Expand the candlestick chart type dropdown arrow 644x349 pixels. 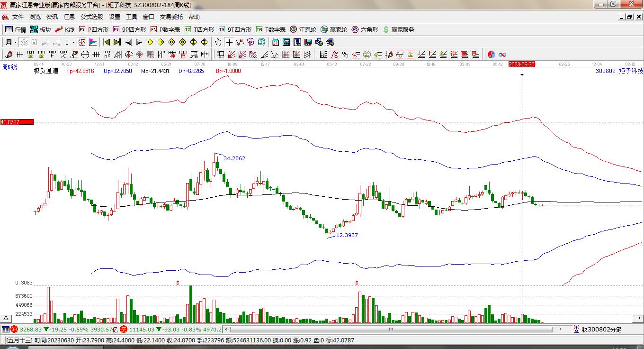tap(73, 42)
